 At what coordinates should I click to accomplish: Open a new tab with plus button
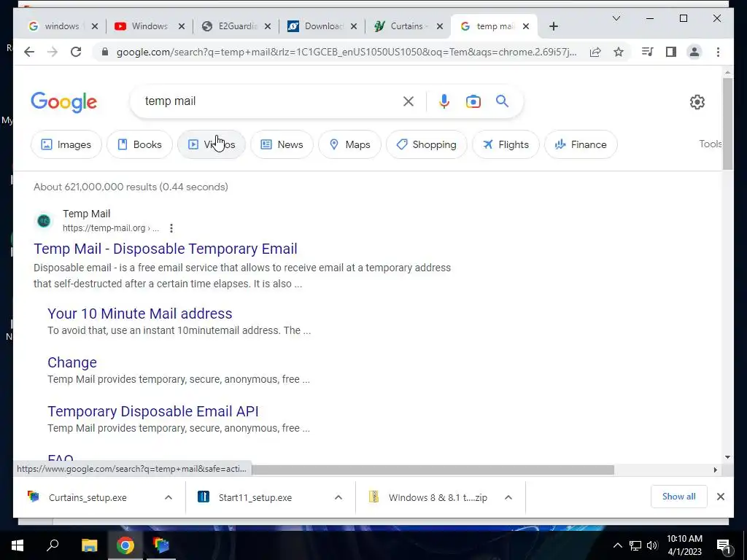click(553, 27)
